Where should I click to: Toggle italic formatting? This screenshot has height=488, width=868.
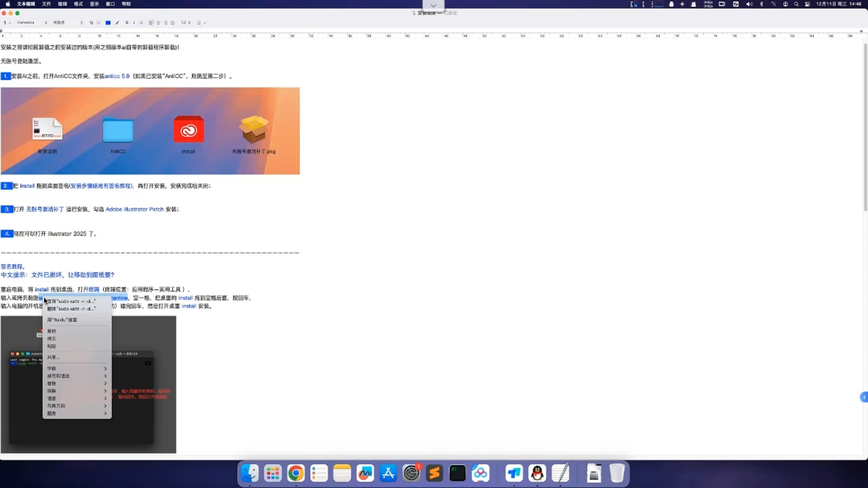(x=134, y=23)
